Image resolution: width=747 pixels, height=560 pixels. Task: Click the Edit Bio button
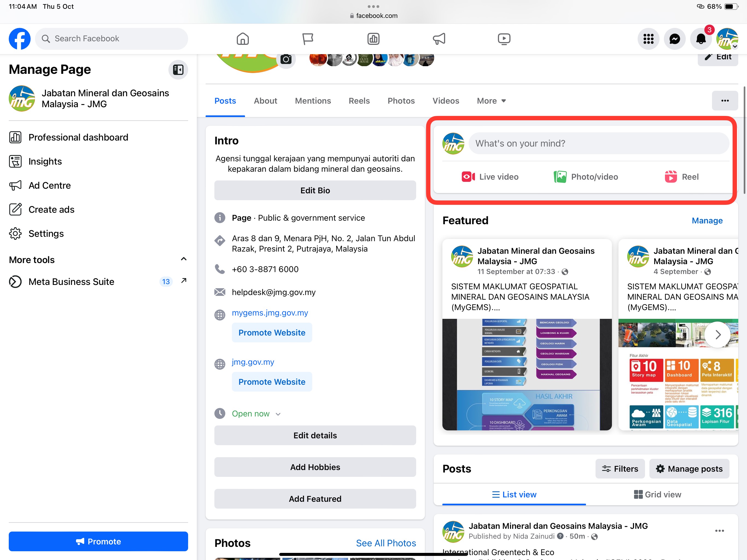315,190
